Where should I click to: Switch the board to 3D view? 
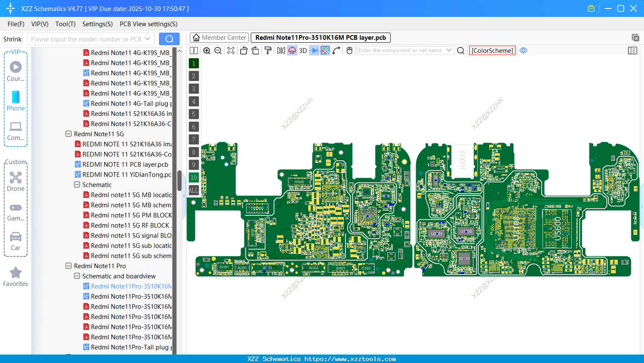pyautogui.click(x=302, y=50)
